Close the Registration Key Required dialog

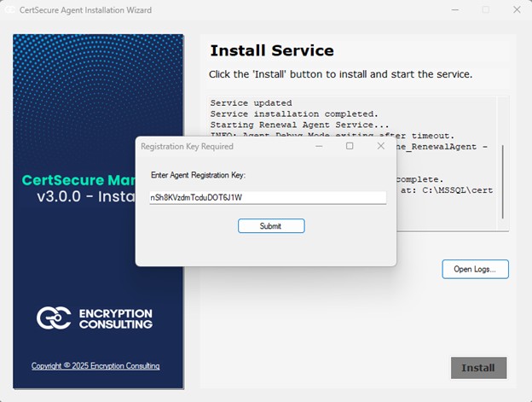coord(381,146)
